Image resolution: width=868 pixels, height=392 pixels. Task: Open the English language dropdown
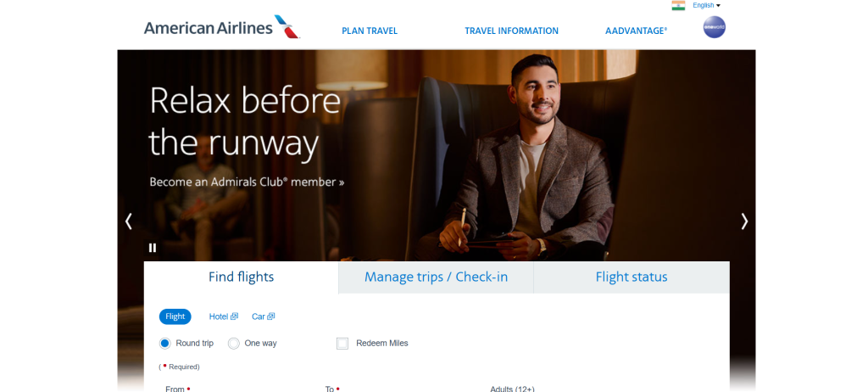707,6
